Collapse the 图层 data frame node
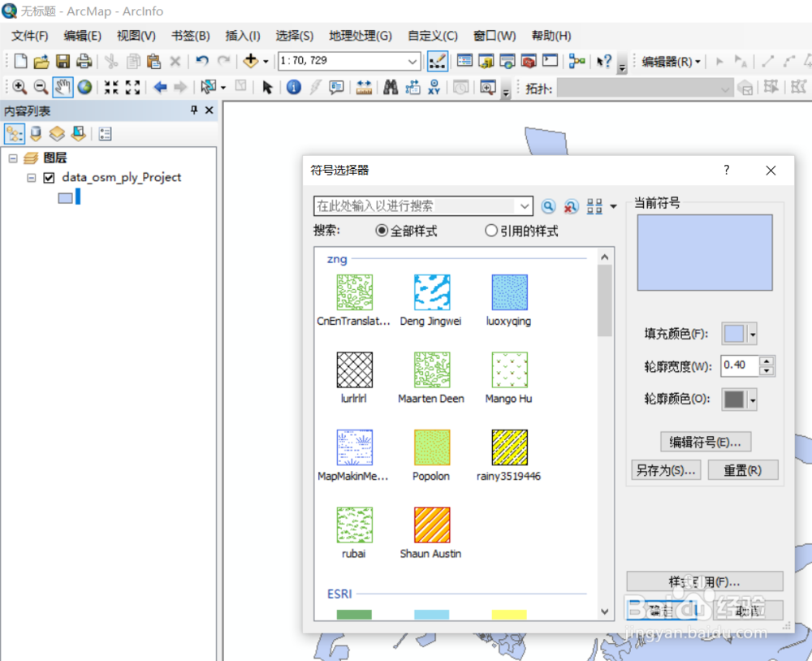Image resolution: width=812 pixels, height=661 pixels. pos(13,158)
